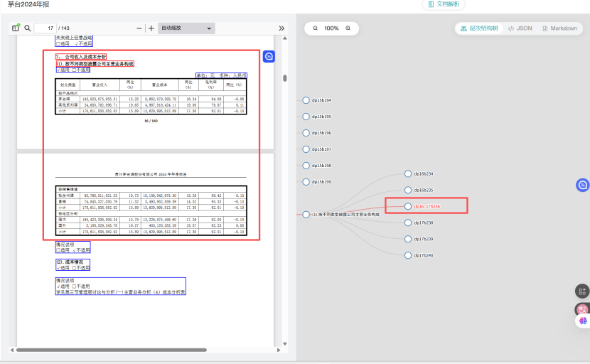590x364 pixels.
Task: Toggle the PDF sidebar panel icon
Action: (15, 28)
